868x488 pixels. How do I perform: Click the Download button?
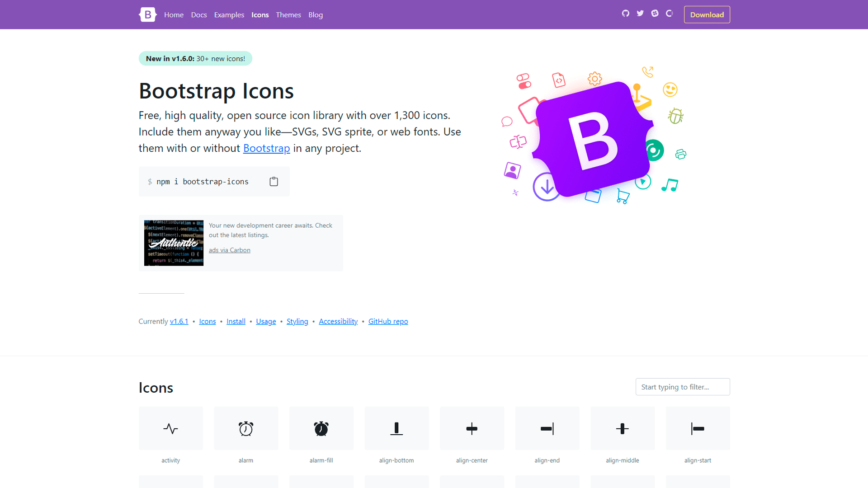pos(707,14)
